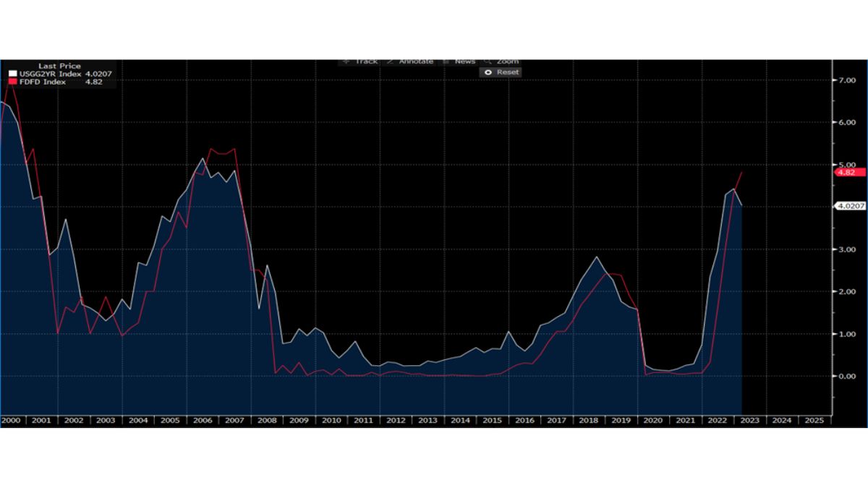The width and height of the screenshot is (868, 488).
Task: Activate the Zoom toolbar item
Action: [501, 61]
